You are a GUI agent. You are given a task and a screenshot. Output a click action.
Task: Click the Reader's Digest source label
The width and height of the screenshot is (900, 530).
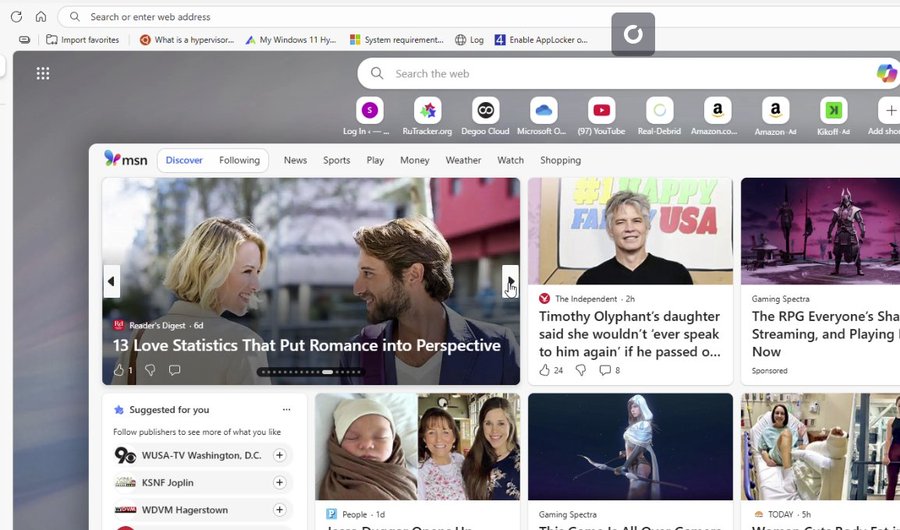(x=157, y=325)
